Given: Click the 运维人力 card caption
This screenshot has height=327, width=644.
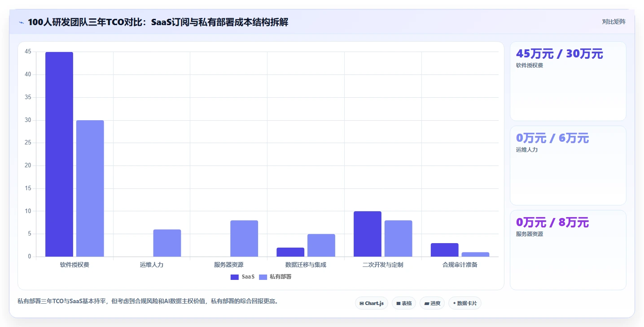Looking at the screenshot, I should 527,150.
